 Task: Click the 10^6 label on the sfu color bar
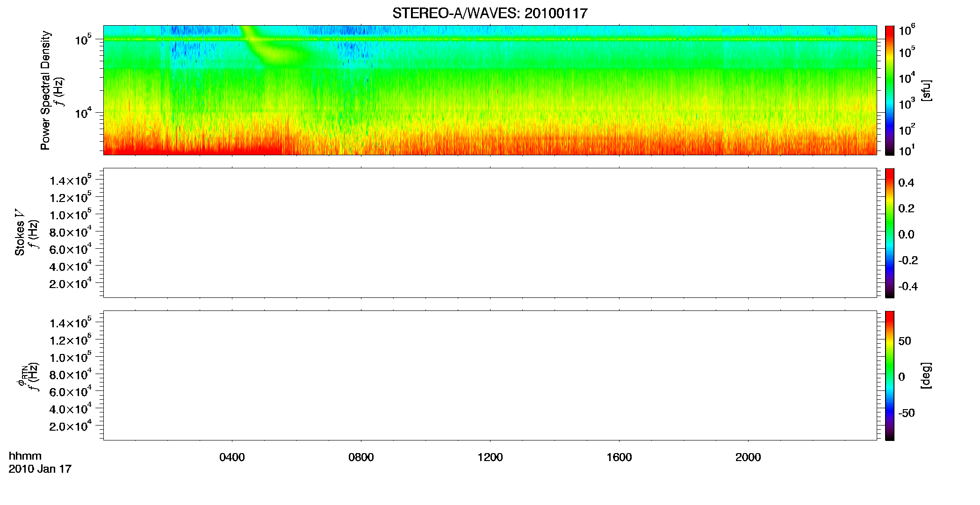(907, 30)
